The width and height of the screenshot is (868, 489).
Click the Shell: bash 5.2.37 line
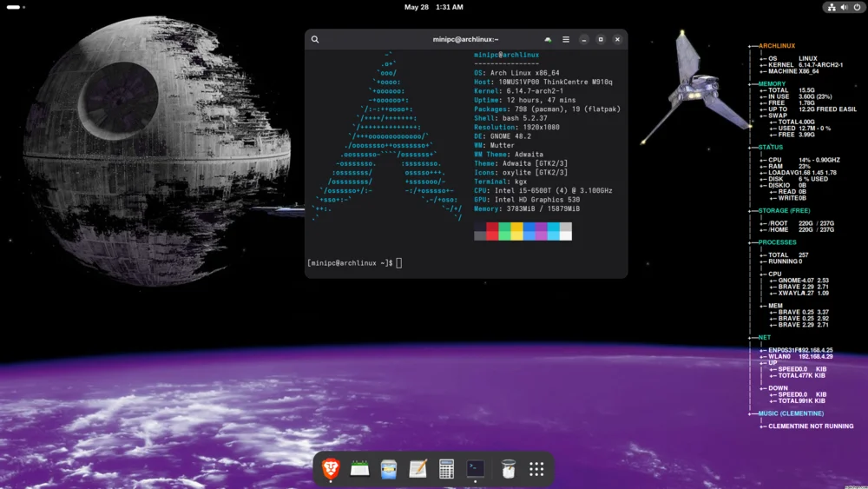coord(510,118)
